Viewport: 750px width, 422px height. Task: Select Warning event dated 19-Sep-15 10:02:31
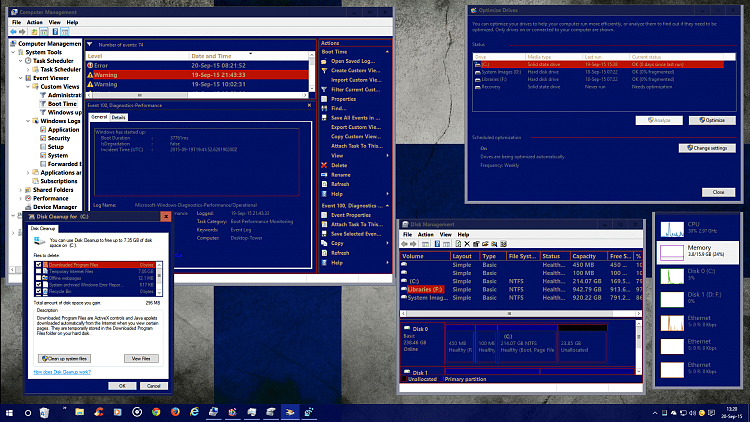coord(198,84)
